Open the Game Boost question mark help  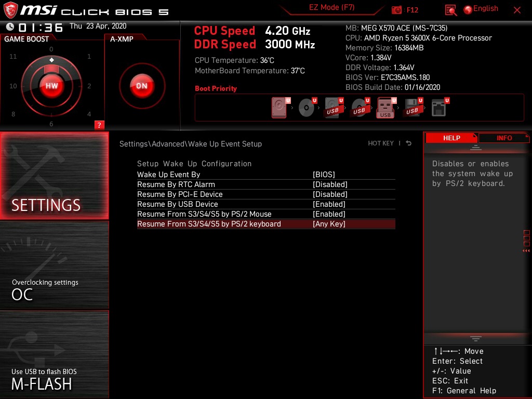99,125
